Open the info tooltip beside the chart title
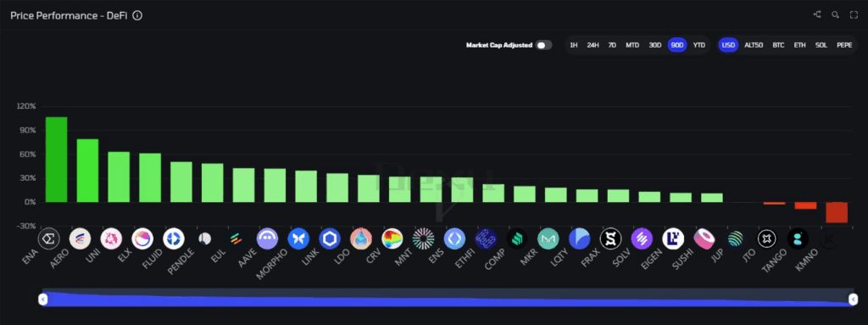 click(138, 15)
